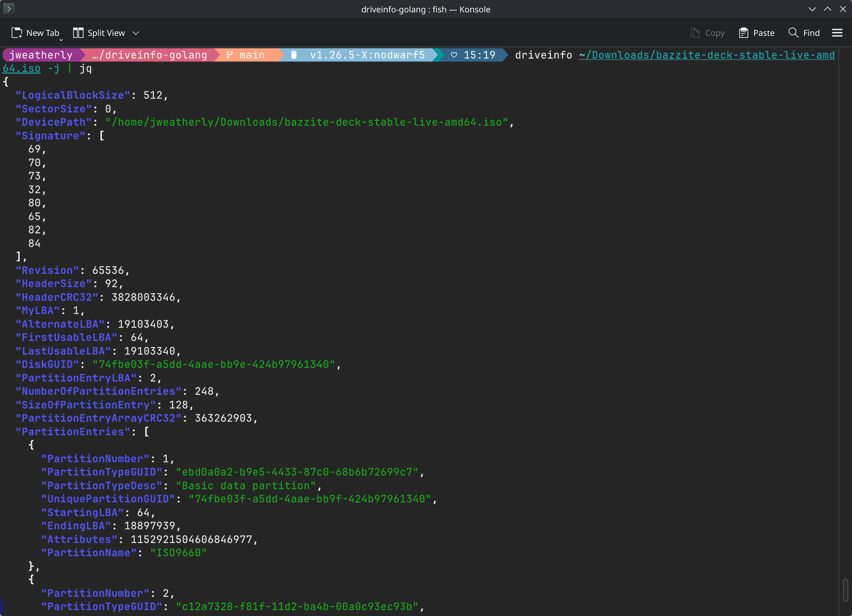Screen dimensions: 852x616
Task: Click the PartitionEntryArrayCRC32 value 363262903
Action: click(224, 418)
